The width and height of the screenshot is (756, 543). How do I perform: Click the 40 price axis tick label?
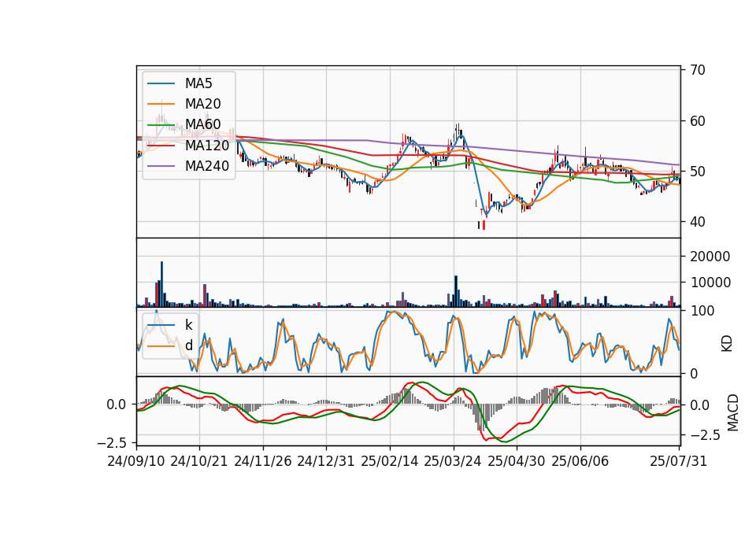tap(697, 222)
